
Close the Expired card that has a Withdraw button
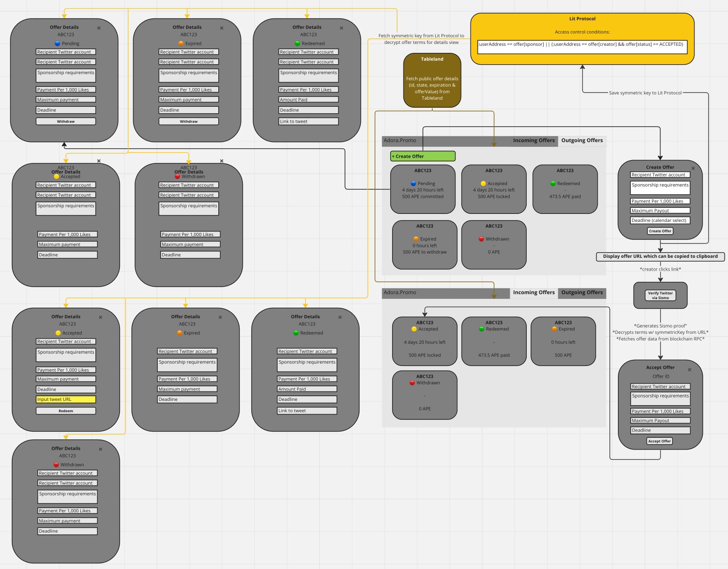click(222, 28)
